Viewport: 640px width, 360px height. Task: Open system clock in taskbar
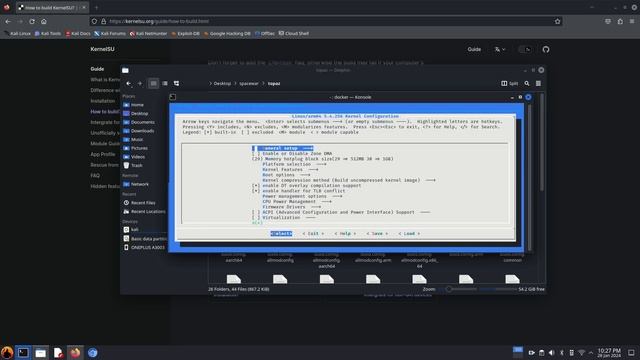(609, 353)
